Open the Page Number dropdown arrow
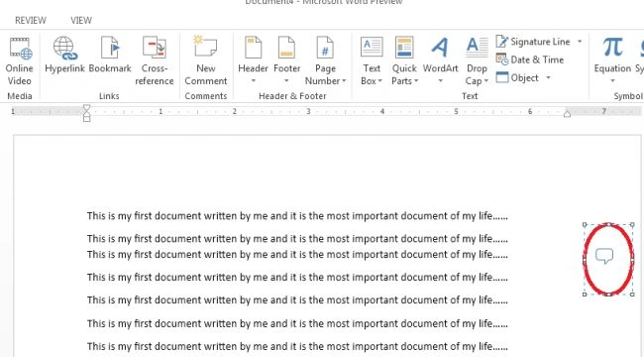Screen dimensions: 644x357 coord(344,81)
